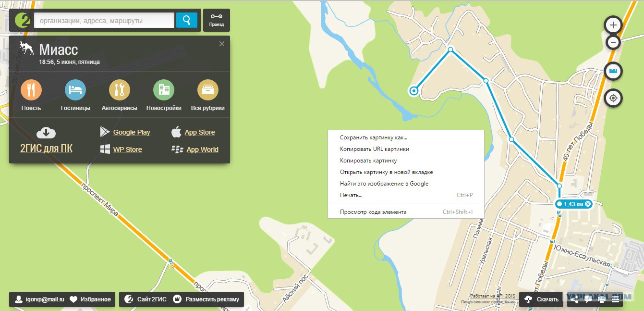
Task: Zoom out with the minus button
Action: 613,42
